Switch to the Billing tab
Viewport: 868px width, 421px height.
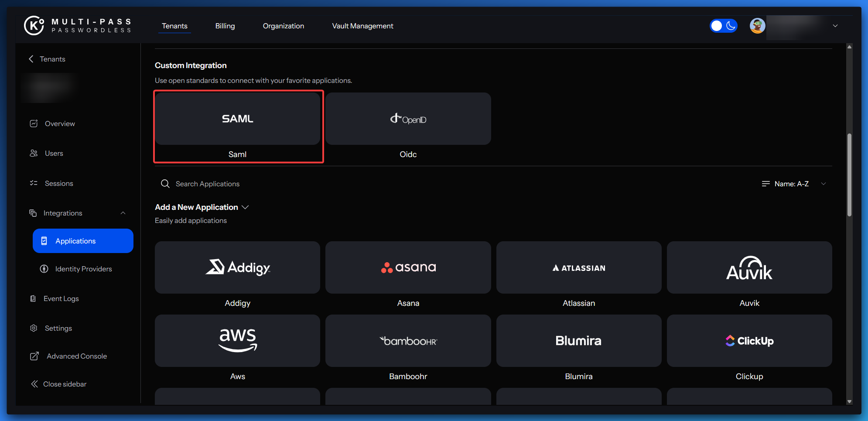click(225, 26)
